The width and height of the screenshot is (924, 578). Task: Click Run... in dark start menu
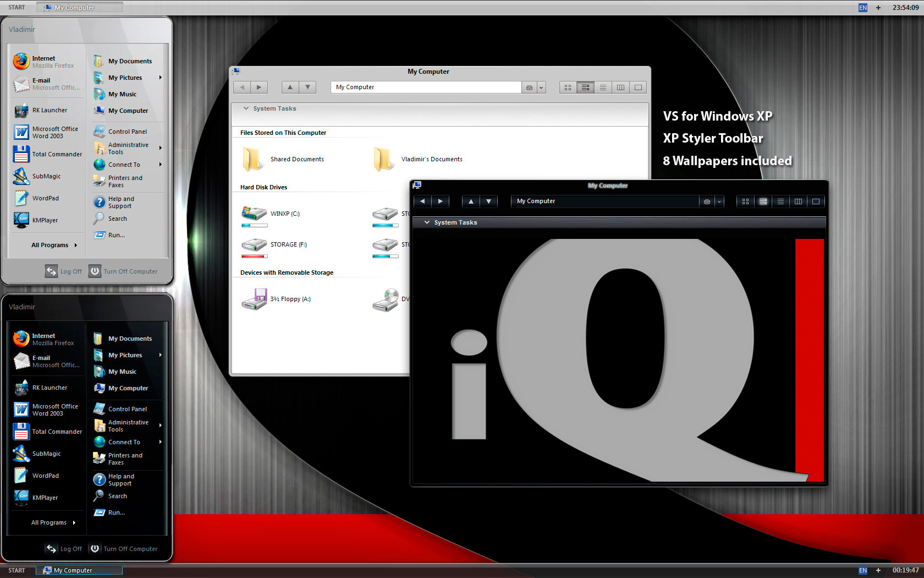109,512
